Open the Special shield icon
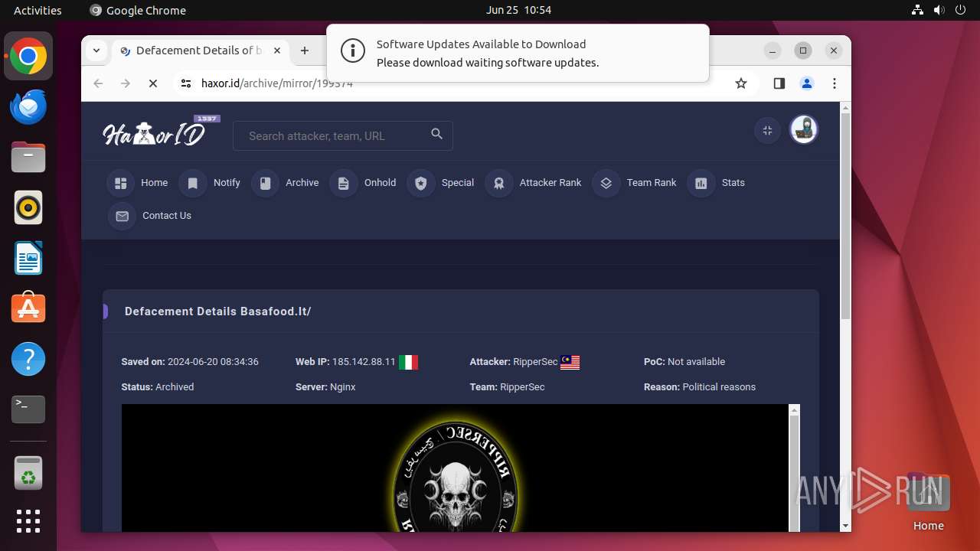Screen dimensions: 980x551 421,183
